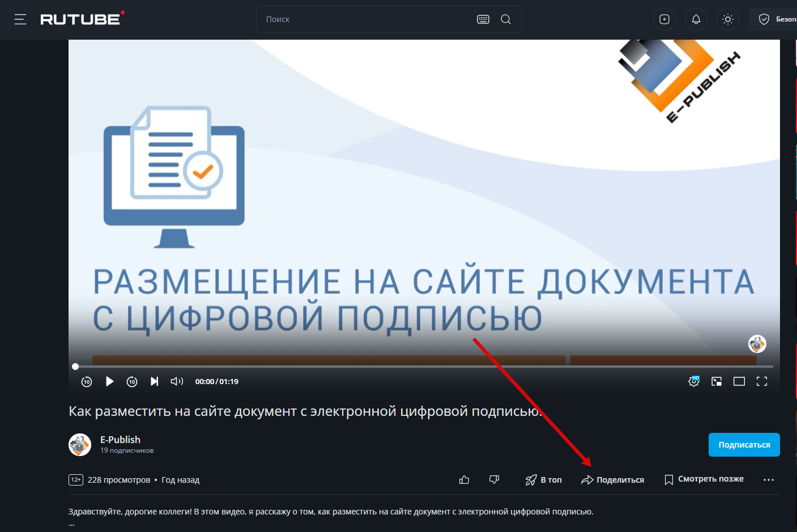Open the three-dots more options menu
The width and height of the screenshot is (797, 532).
click(x=768, y=480)
